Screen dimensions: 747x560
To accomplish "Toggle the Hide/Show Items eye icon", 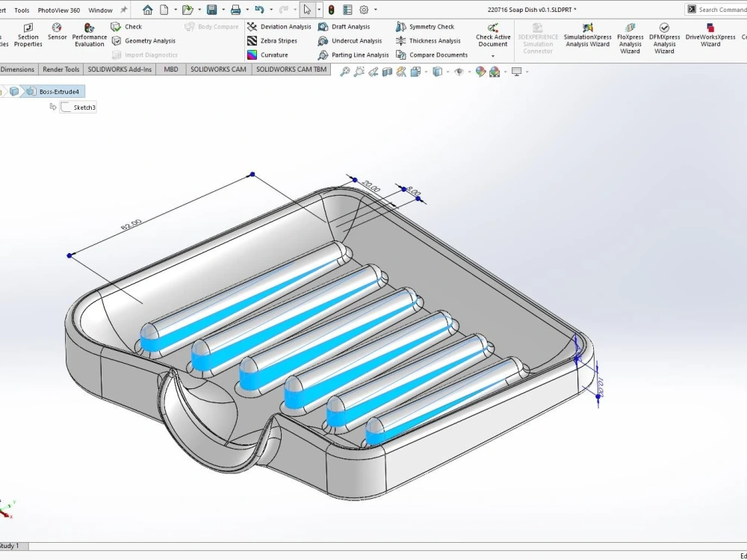I will (x=460, y=71).
